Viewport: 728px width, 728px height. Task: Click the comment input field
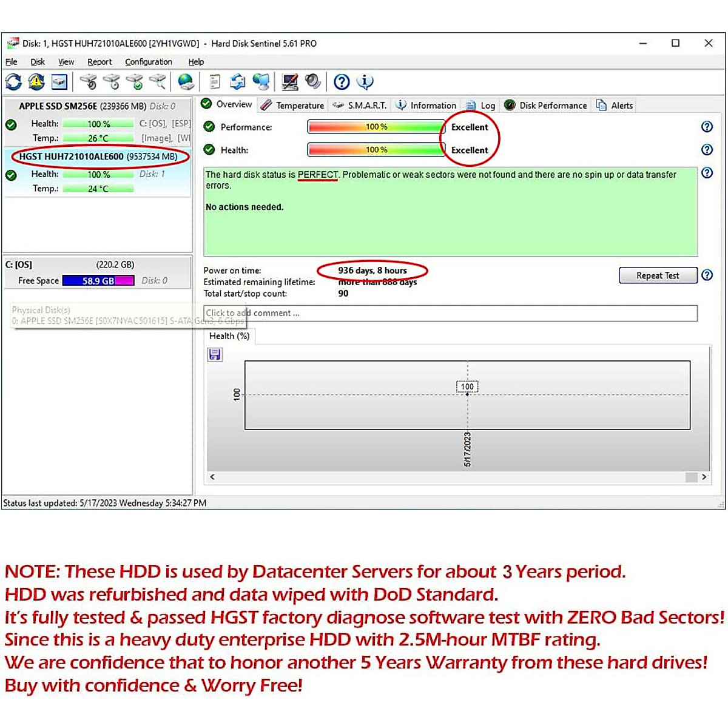(x=450, y=313)
